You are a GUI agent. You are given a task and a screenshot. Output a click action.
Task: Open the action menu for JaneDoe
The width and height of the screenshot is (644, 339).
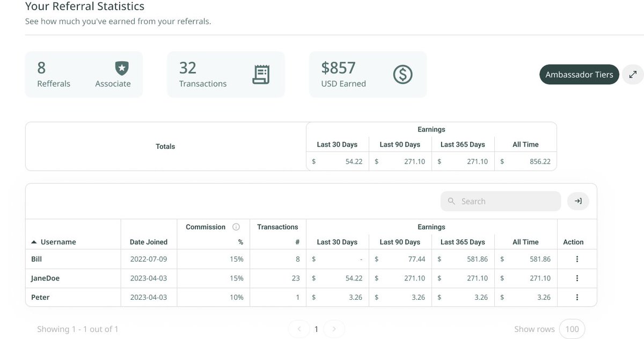click(x=577, y=278)
